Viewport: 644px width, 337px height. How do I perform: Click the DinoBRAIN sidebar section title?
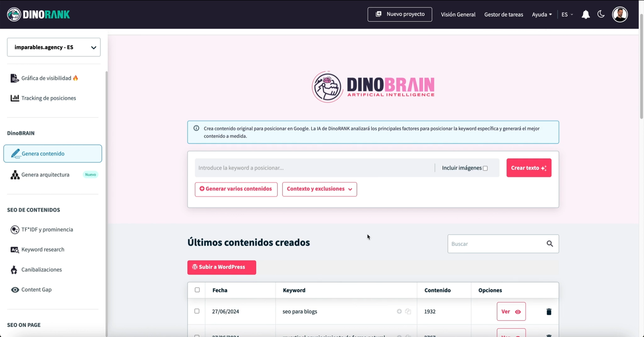tap(21, 133)
